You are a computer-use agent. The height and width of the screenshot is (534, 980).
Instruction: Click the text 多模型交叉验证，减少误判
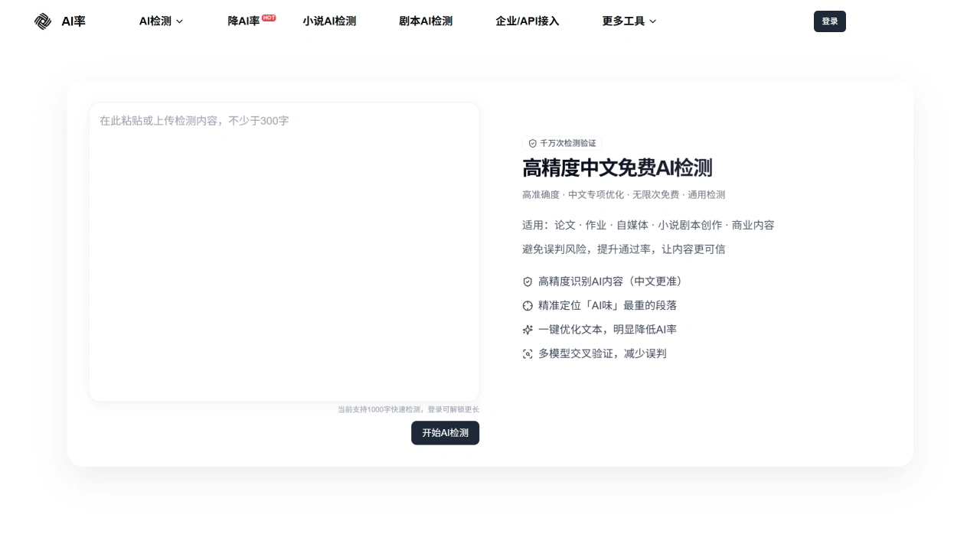602,353
